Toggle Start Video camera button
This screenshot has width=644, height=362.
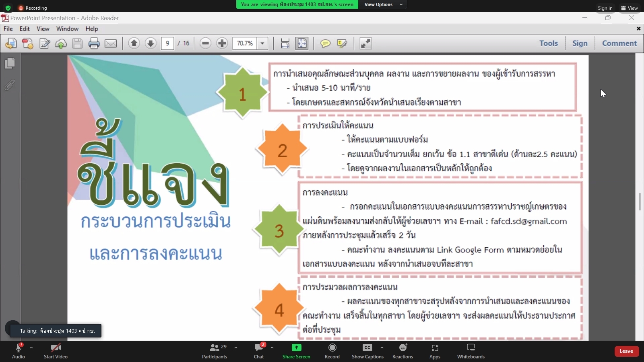(x=56, y=351)
